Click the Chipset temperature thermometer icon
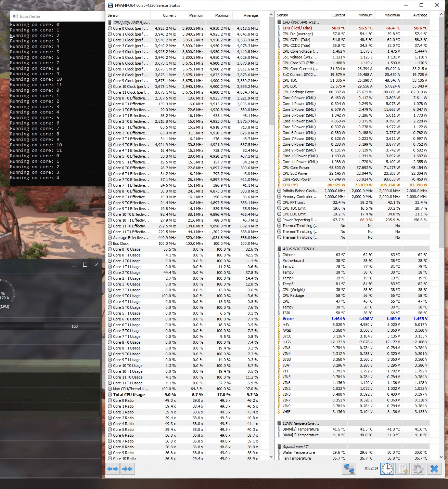The height and width of the screenshot is (489, 448). point(279,255)
